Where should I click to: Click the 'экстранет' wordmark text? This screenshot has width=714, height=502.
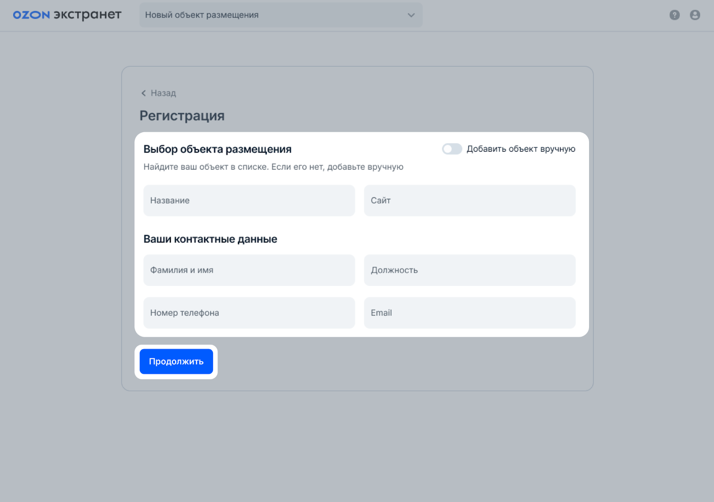87,15
